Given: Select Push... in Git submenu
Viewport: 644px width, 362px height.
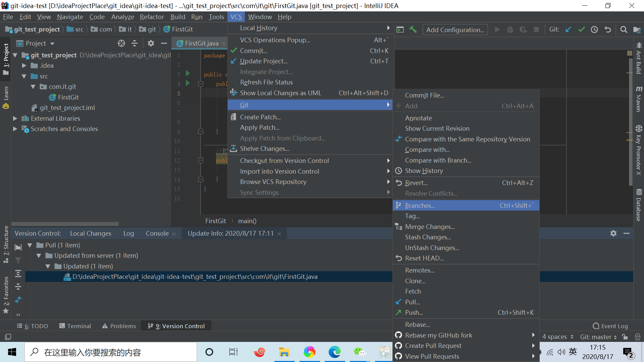Looking at the screenshot, I should [x=466, y=313].
